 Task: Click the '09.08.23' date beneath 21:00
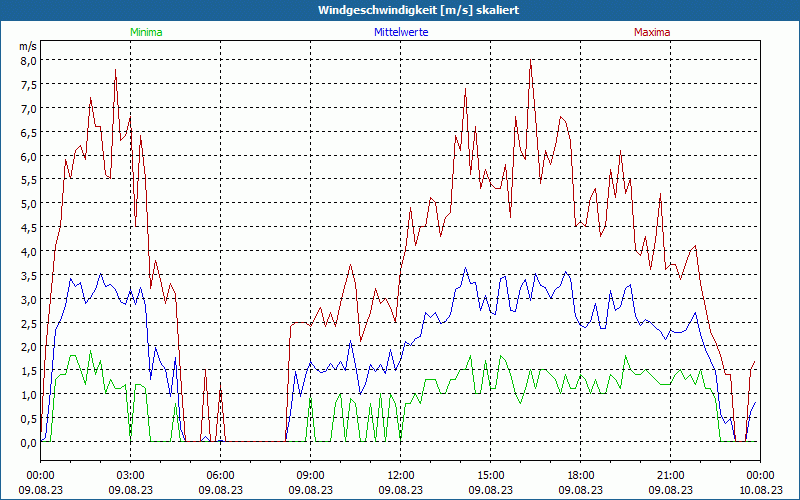point(670,490)
